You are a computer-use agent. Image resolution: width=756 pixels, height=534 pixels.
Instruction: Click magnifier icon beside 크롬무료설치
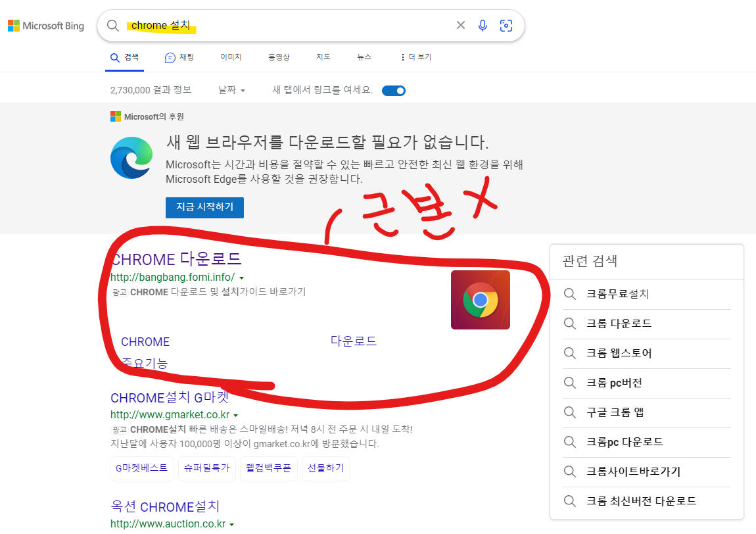click(x=570, y=294)
